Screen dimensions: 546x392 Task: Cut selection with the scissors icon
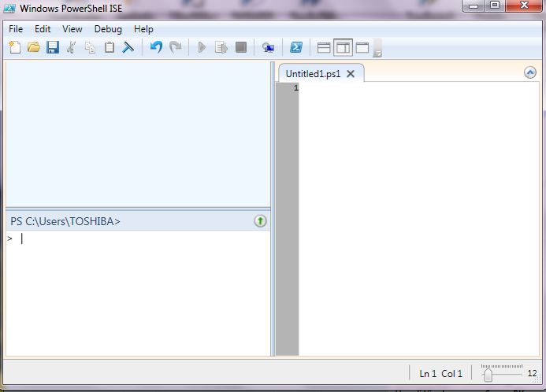(72, 47)
